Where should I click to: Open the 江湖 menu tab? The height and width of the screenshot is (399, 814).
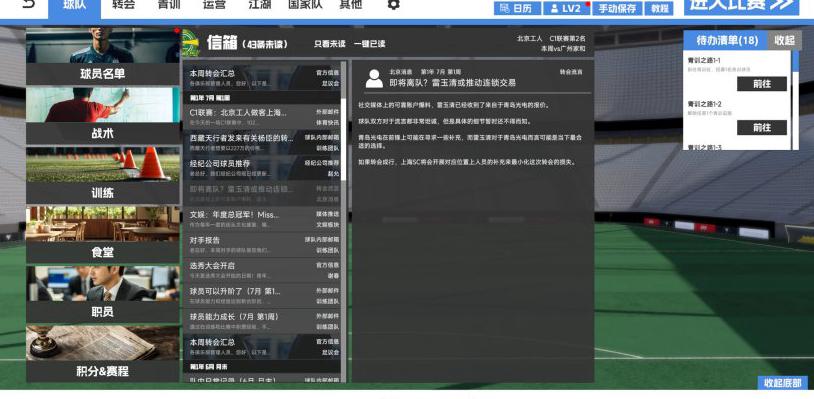point(260,5)
